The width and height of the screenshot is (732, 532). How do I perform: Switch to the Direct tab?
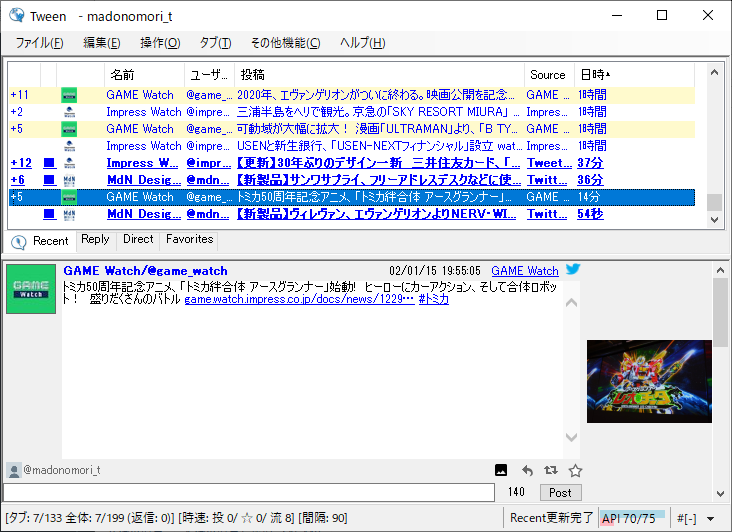[138, 239]
